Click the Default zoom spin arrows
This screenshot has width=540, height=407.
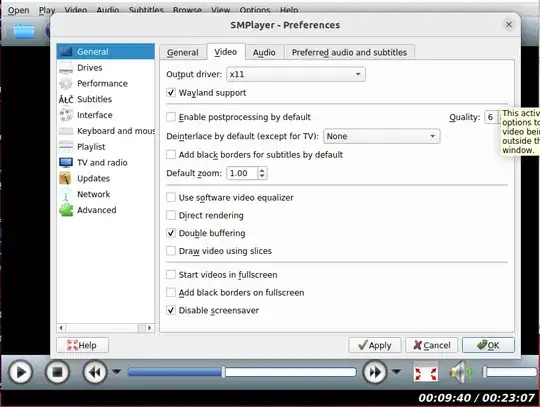(x=262, y=173)
